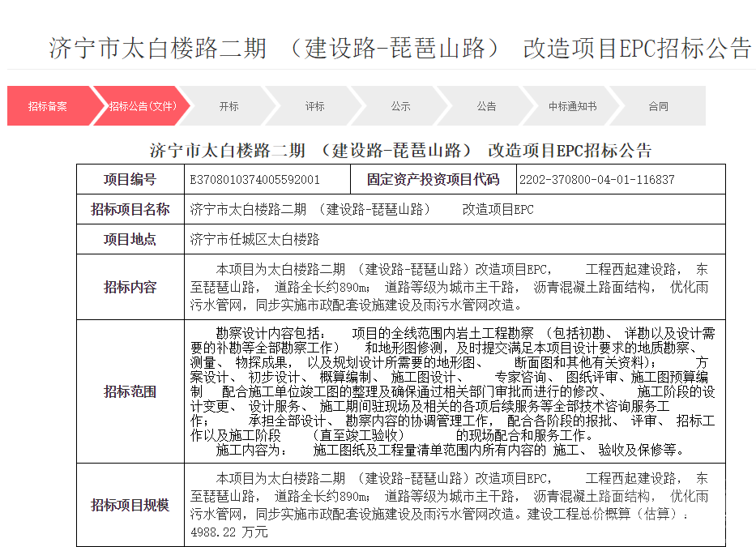The height and width of the screenshot is (547, 756).
Task: Open the 公告 stage
Action: (485, 105)
